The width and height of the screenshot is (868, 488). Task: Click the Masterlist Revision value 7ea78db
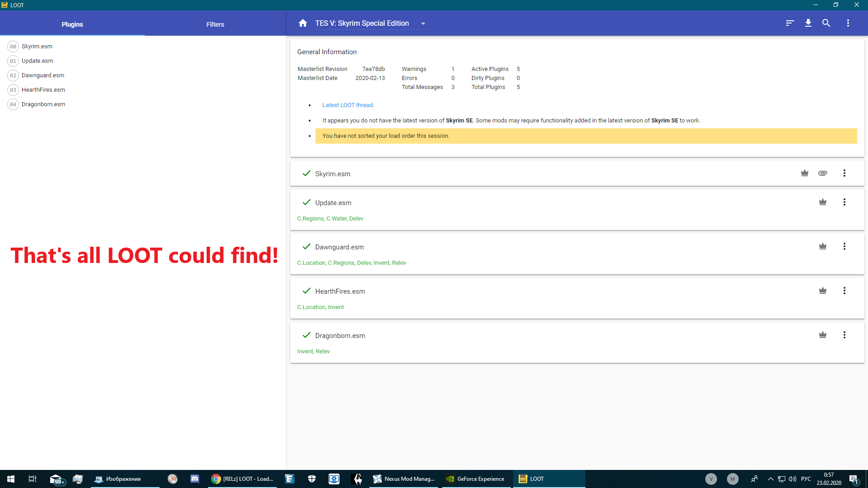[373, 69]
